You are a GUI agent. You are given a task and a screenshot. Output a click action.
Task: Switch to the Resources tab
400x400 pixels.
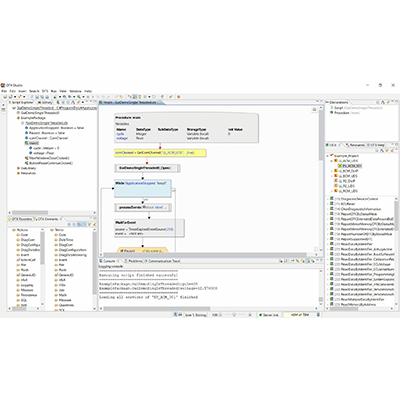pos(355,145)
